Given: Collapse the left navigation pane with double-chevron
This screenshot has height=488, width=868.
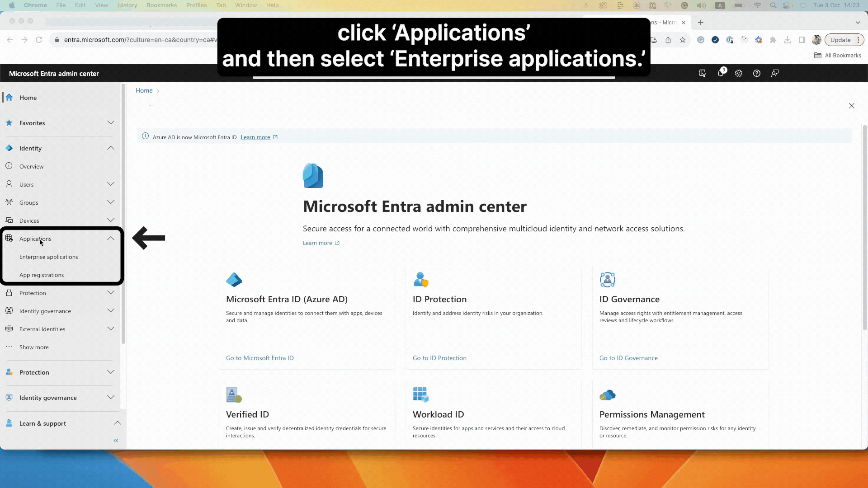Looking at the screenshot, I should pos(116,440).
